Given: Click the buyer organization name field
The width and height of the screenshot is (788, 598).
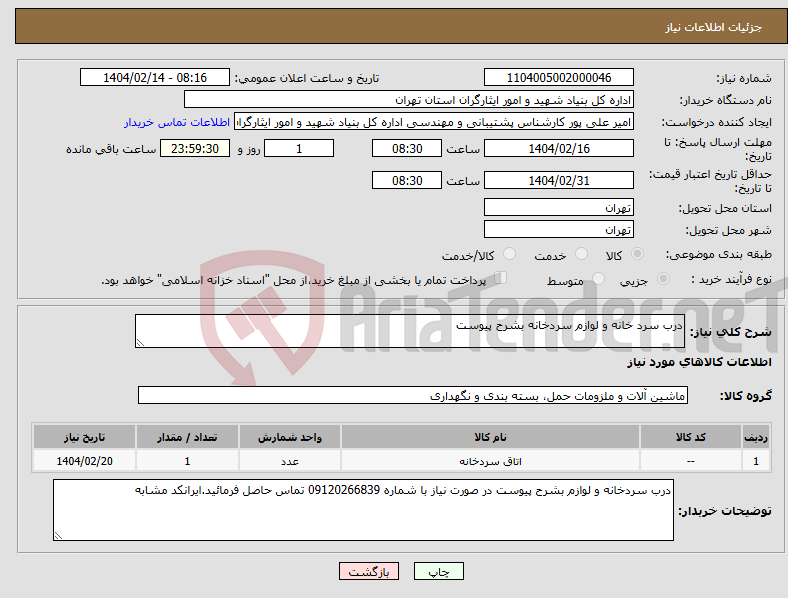Looking at the screenshot, I should 409,99.
